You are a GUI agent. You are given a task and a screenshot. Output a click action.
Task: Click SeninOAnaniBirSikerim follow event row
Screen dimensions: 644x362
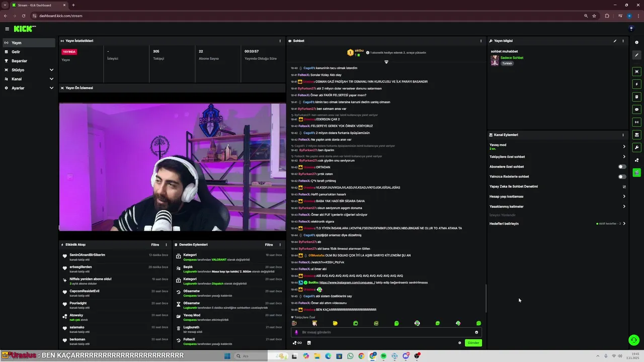tap(114, 257)
